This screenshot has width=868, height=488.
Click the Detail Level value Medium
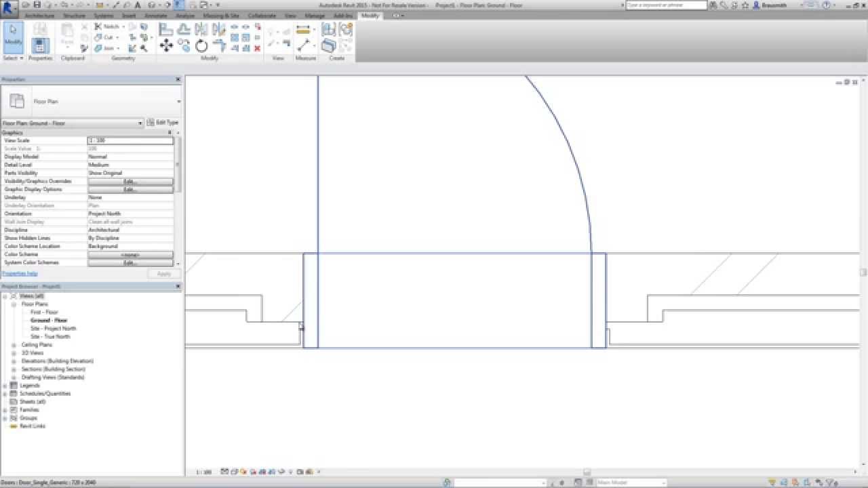point(130,165)
